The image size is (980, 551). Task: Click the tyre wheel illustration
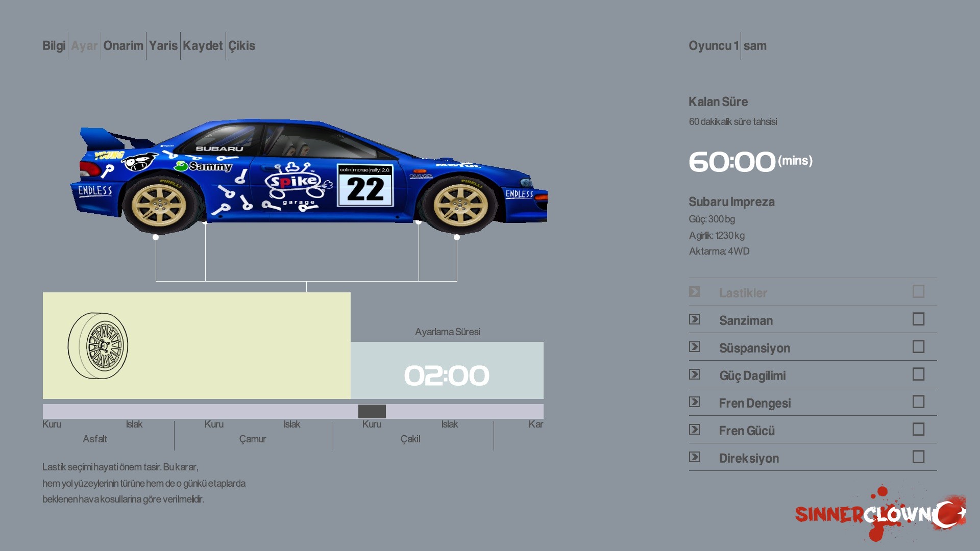(x=98, y=345)
